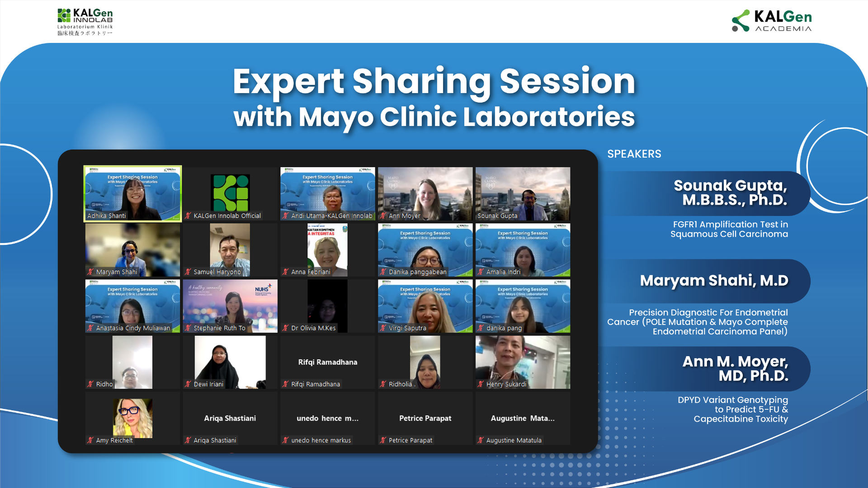Click muted mic icon beside Ariqa Shastiani label
This screenshot has width=868, height=488.
pos(188,440)
